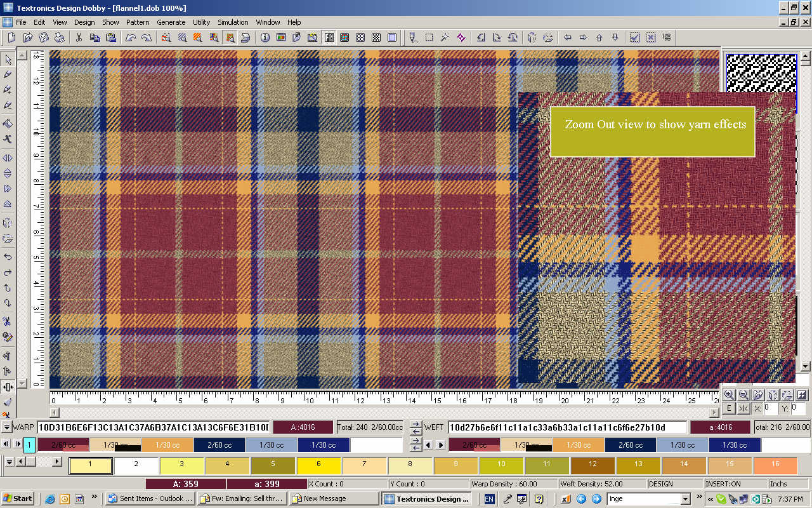Select the dashed rectangle selection tool
812x508 pixels.
pyautogui.click(x=429, y=37)
